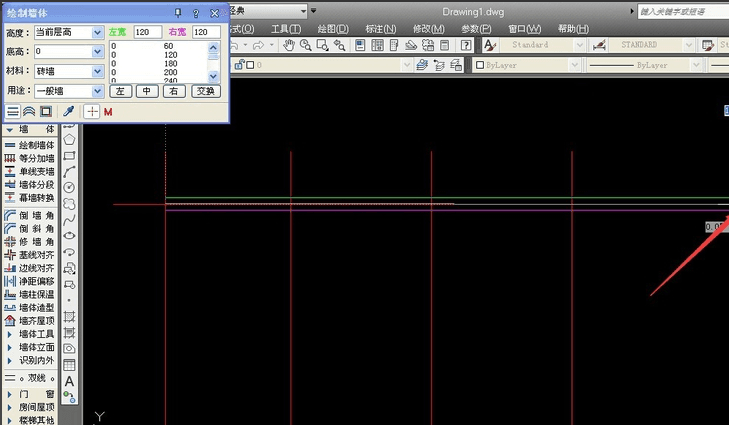Click the search keyword input box
Image resolution: width=729 pixels, height=425 pixels.
[x=683, y=12]
